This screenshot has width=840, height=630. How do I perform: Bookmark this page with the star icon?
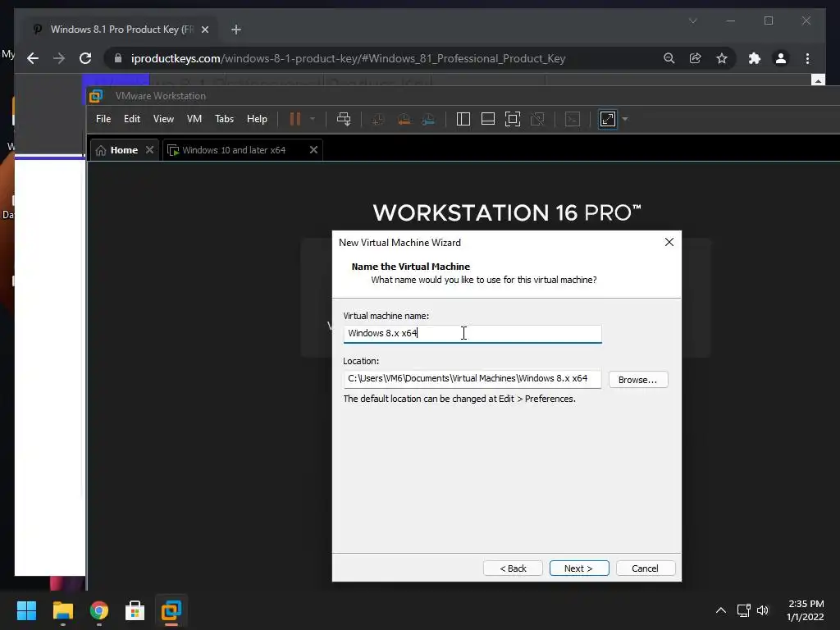pyautogui.click(x=722, y=58)
